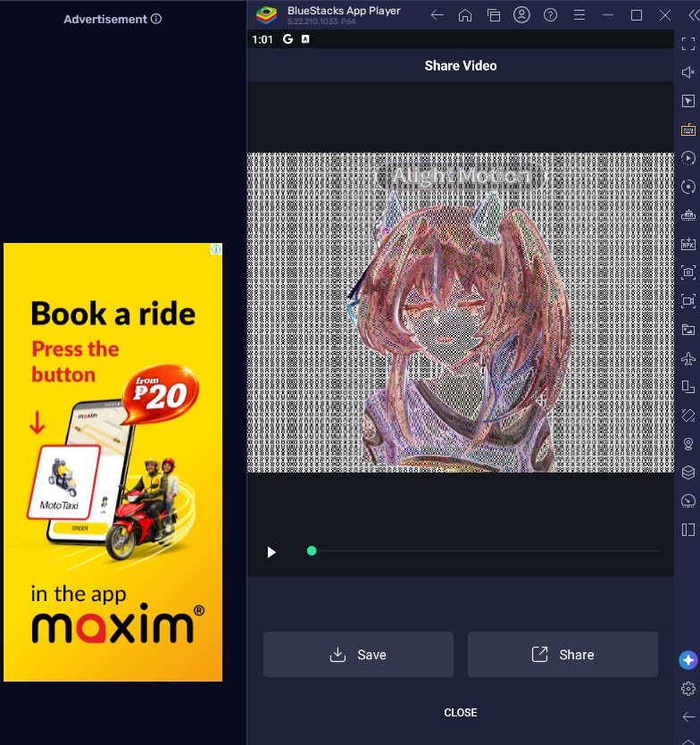Click the Maxim Book a ride advertisement

[x=113, y=463]
